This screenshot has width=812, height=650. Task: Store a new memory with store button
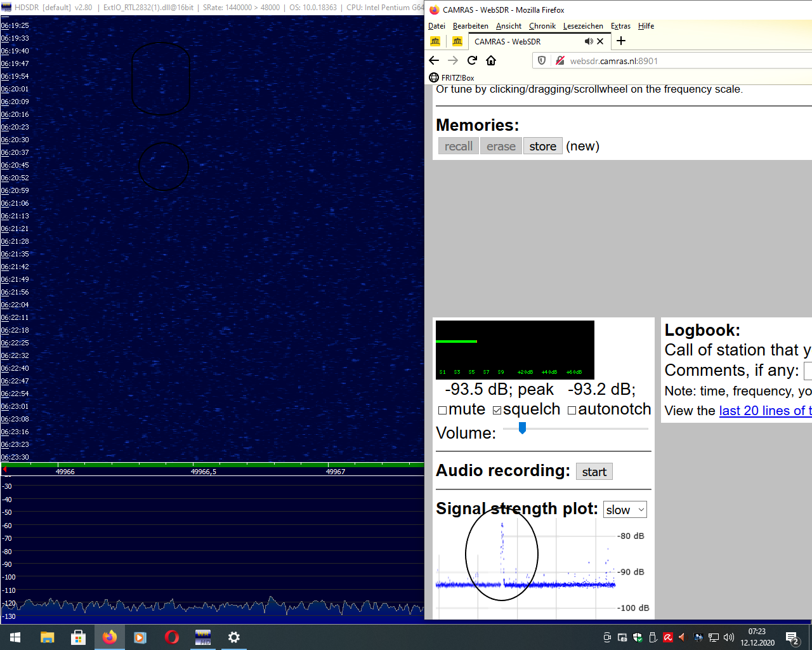pyautogui.click(x=543, y=146)
